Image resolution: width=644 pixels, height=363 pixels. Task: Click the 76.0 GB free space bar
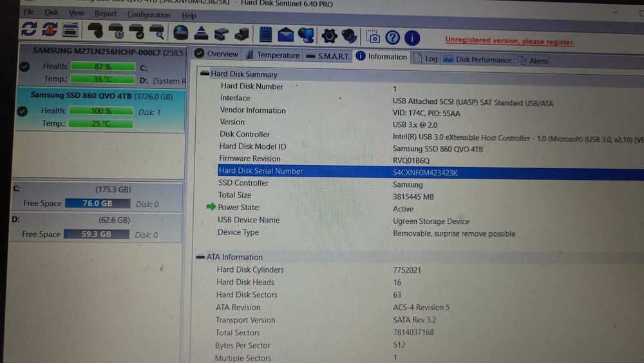point(98,204)
